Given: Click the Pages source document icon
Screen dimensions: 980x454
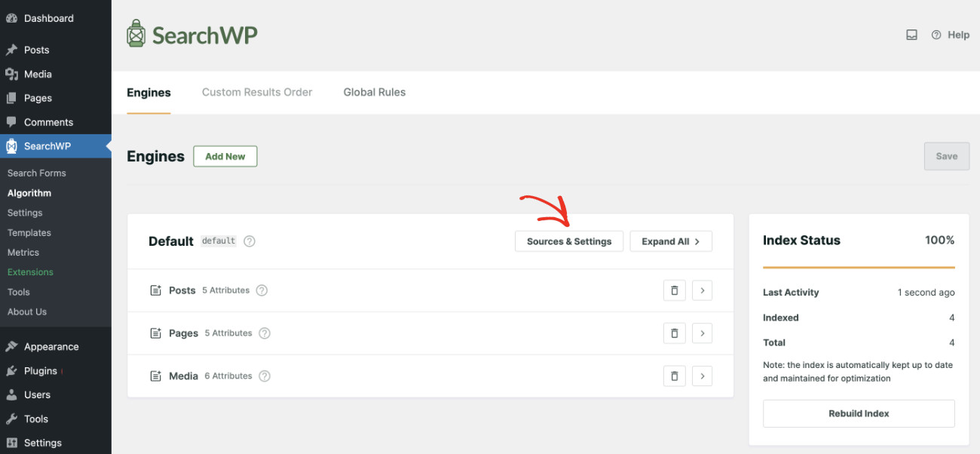Looking at the screenshot, I should click(156, 333).
